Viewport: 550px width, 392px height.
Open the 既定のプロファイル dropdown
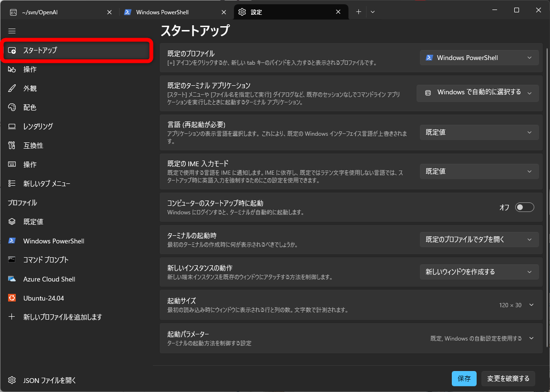point(479,57)
